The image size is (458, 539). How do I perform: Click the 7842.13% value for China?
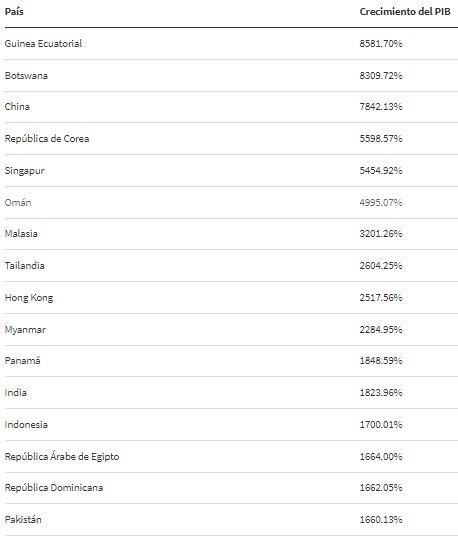pos(381,107)
